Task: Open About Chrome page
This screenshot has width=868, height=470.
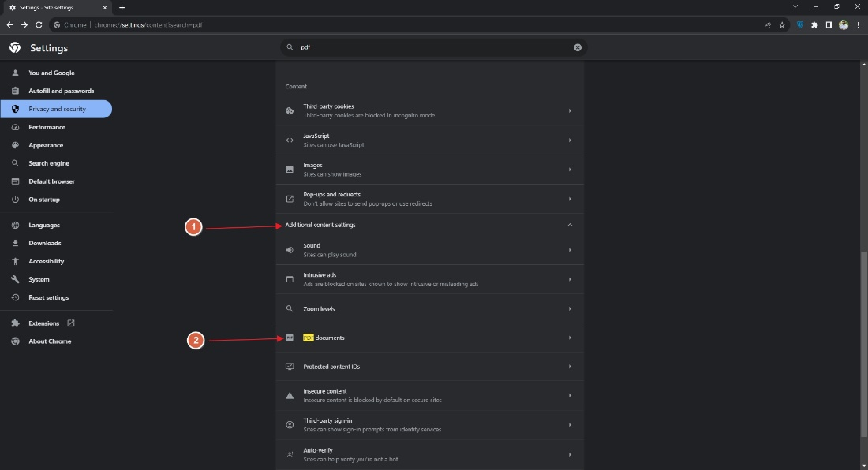Action: [x=50, y=341]
